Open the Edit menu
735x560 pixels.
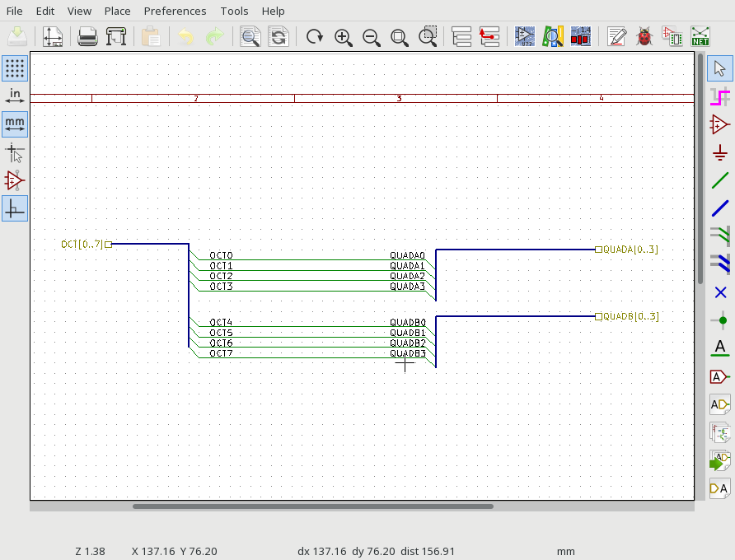45,11
